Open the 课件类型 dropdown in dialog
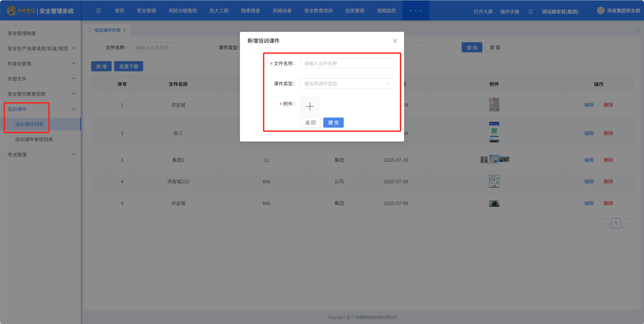The height and width of the screenshot is (324, 644). point(346,84)
